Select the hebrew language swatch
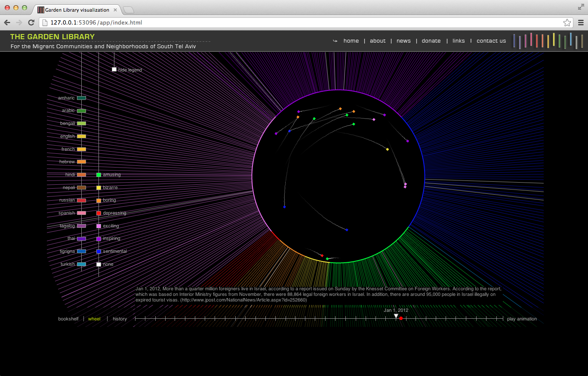The image size is (588, 376). (81, 162)
